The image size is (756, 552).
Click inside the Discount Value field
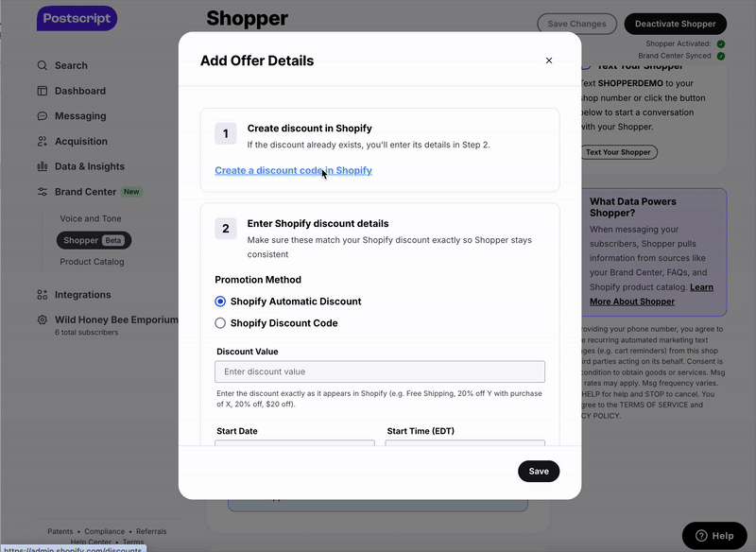(x=378, y=371)
